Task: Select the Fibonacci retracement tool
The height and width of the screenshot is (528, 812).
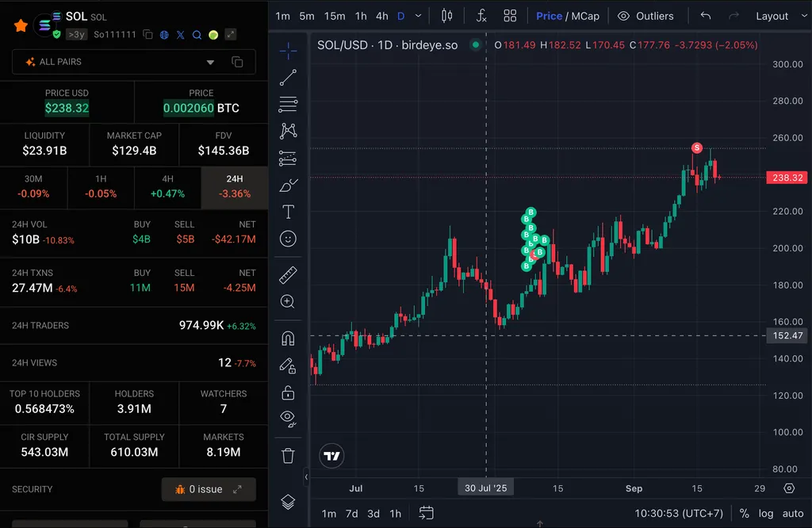Action: click(x=288, y=105)
